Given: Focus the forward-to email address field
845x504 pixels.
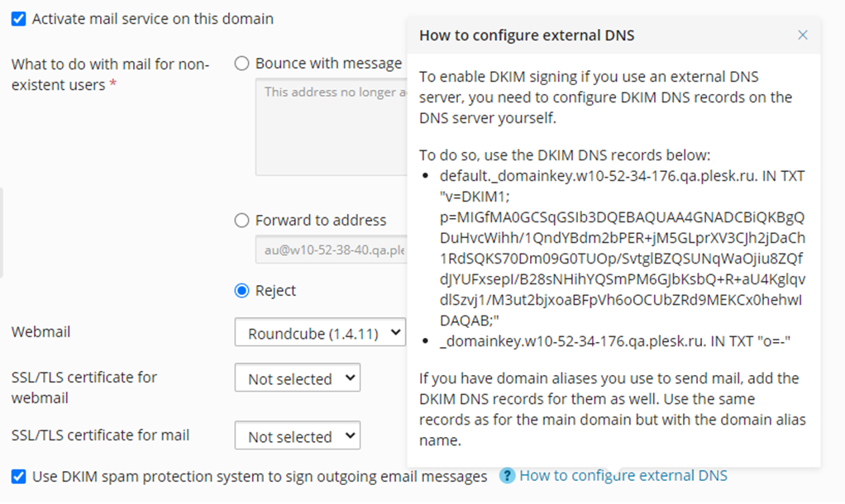Looking at the screenshot, I should tap(331, 249).
